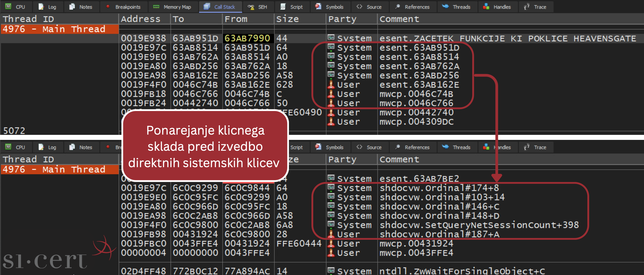This screenshot has width=644, height=275.
Task: Select thread 5072 in thread list
Action: coord(14,130)
